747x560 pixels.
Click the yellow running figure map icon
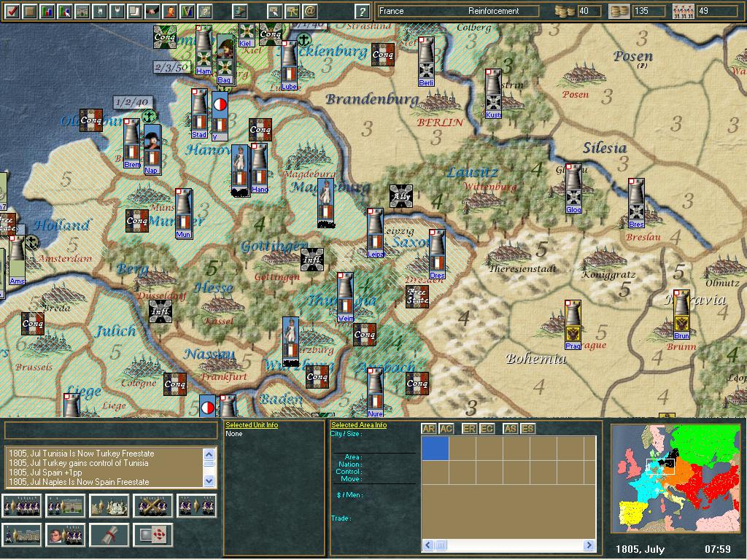292,11
